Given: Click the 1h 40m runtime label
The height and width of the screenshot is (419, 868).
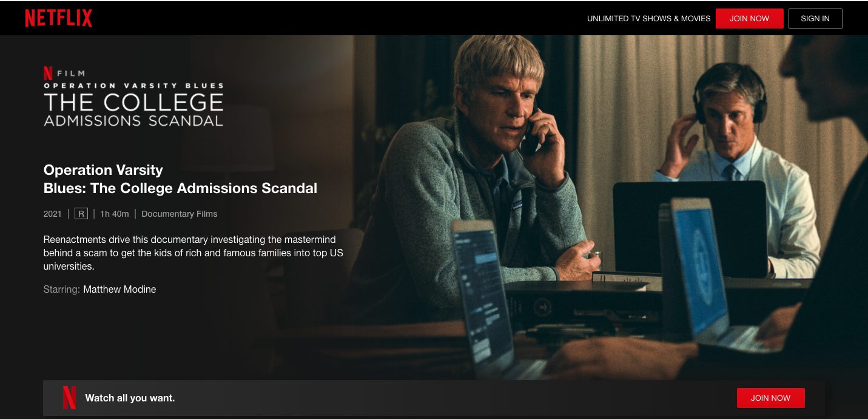Looking at the screenshot, I should (115, 214).
